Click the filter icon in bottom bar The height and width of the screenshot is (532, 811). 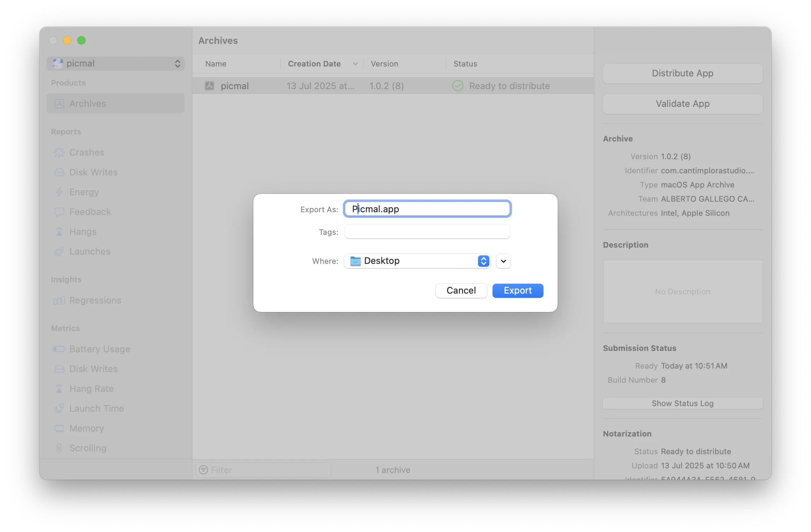[203, 470]
